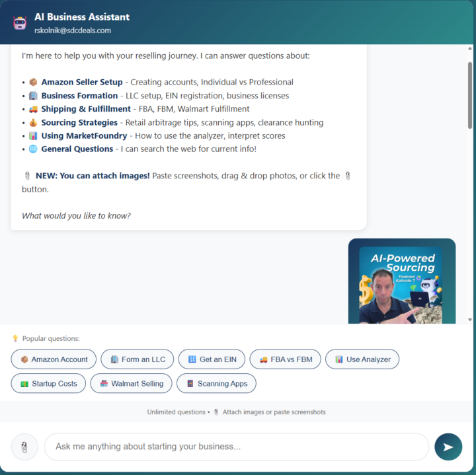Open the AI-Powered Sourcing image attachment
The width and height of the screenshot is (476, 475).
coord(401,285)
